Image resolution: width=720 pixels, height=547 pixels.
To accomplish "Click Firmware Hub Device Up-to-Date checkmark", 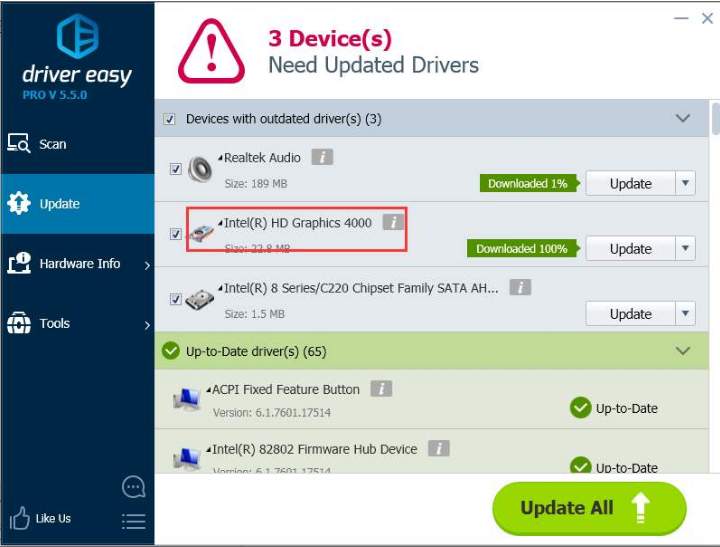I will (580, 465).
